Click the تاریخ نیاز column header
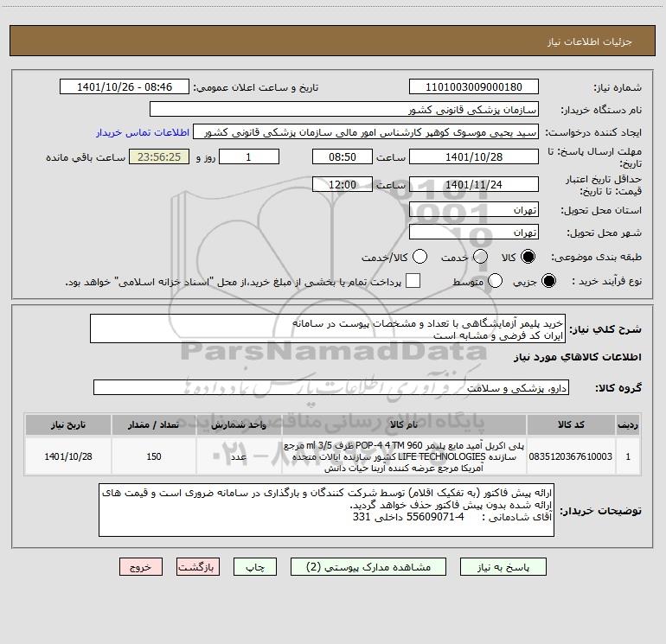The height and width of the screenshot is (644, 666). pyautogui.click(x=68, y=424)
